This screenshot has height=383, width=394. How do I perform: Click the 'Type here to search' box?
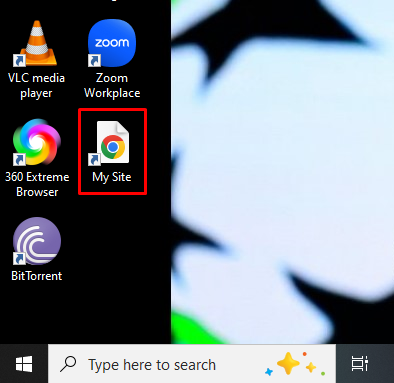point(192,364)
